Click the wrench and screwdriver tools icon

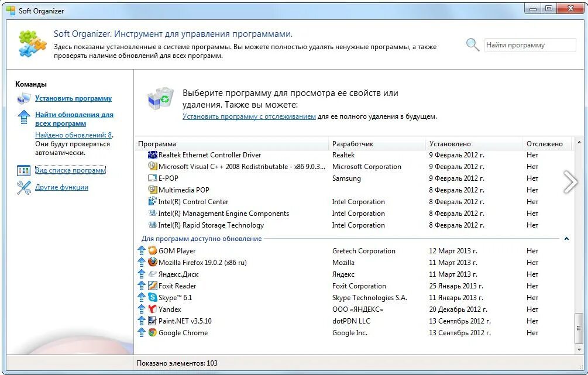pyautogui.click(x=23, y=187)
